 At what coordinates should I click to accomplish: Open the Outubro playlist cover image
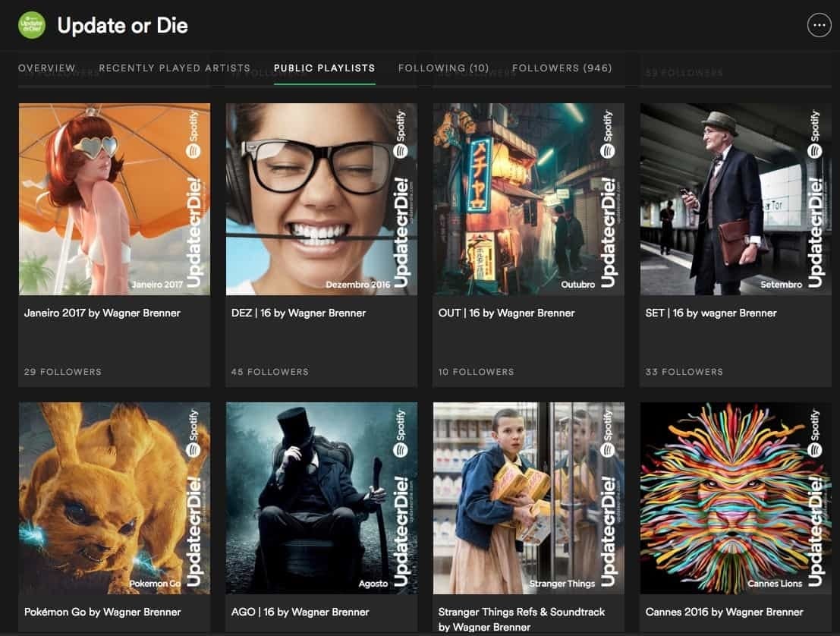[528, 199]
